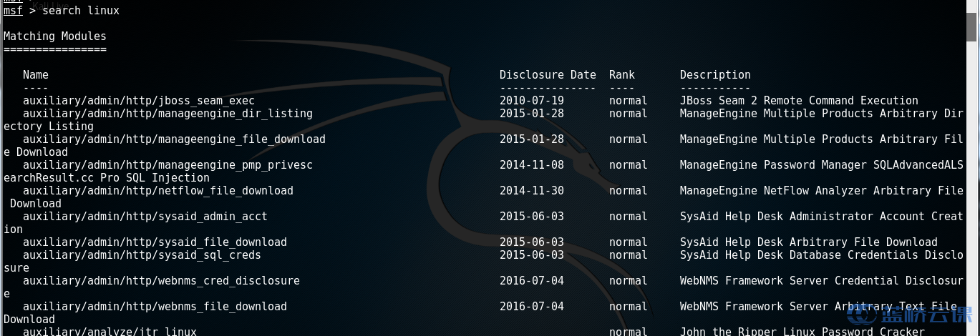Select auxiliary/admin/http/manageengine_pmp_privesc module name

(x=168, y=165)
